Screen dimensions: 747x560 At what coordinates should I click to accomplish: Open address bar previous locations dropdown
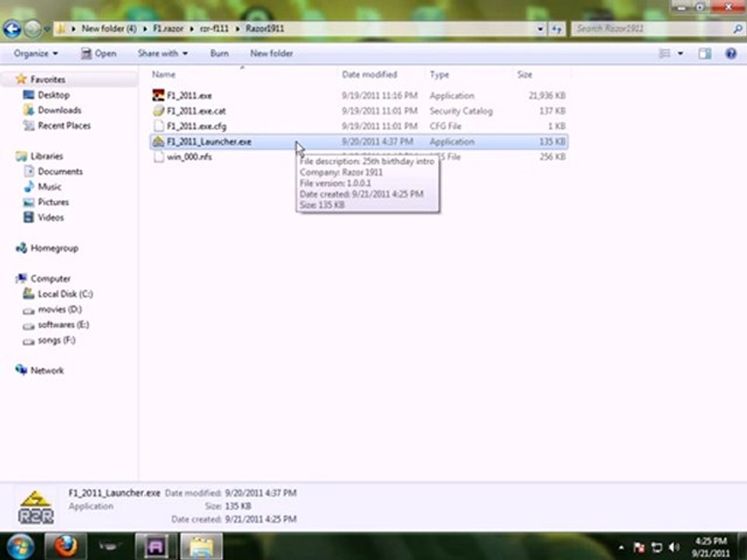[540, 29]
